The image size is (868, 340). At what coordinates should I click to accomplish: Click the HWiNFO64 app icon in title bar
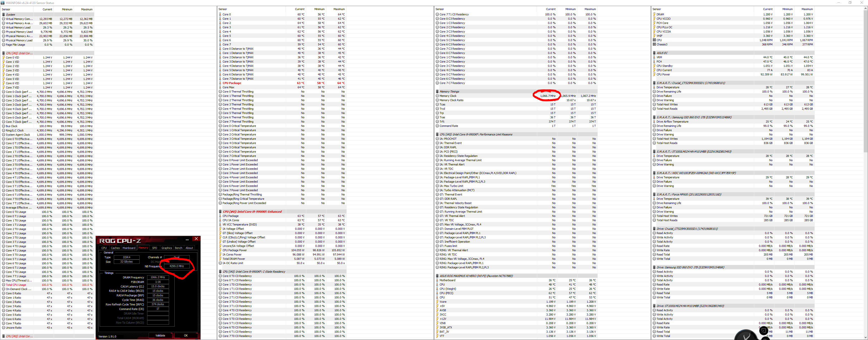click(3, 3)
